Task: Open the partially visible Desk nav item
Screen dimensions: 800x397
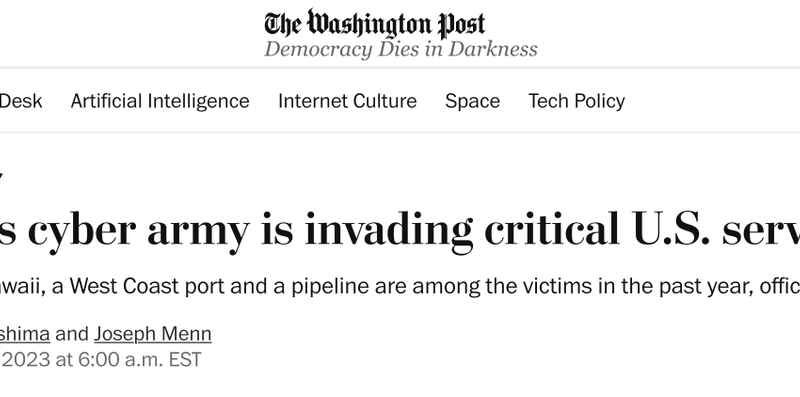Action: coord(21,101)
